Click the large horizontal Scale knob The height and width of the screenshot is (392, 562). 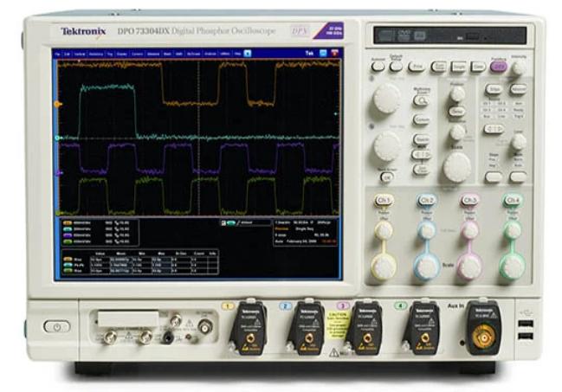click(456, 165)
